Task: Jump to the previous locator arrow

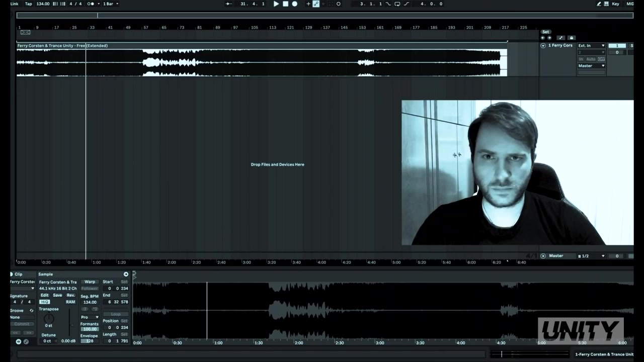Action: click(x=543, y=38)
